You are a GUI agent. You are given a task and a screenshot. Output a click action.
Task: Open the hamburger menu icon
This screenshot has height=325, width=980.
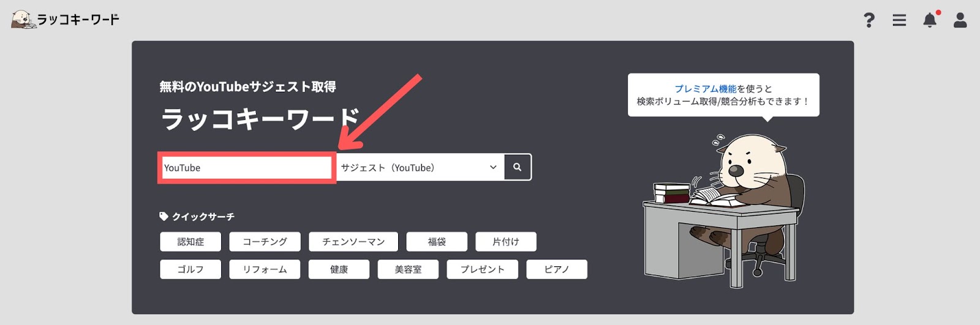(899, 20)
